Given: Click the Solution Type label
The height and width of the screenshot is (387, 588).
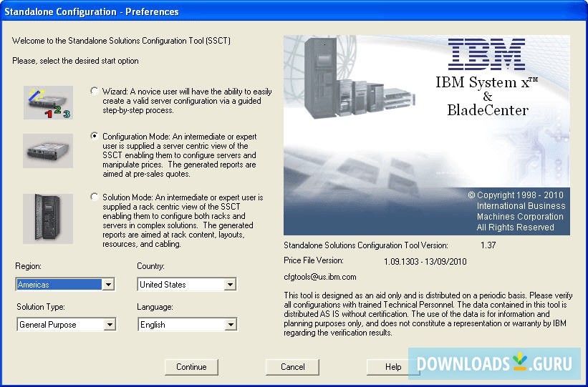Looking at the screenshot, I should coord(41,307).
